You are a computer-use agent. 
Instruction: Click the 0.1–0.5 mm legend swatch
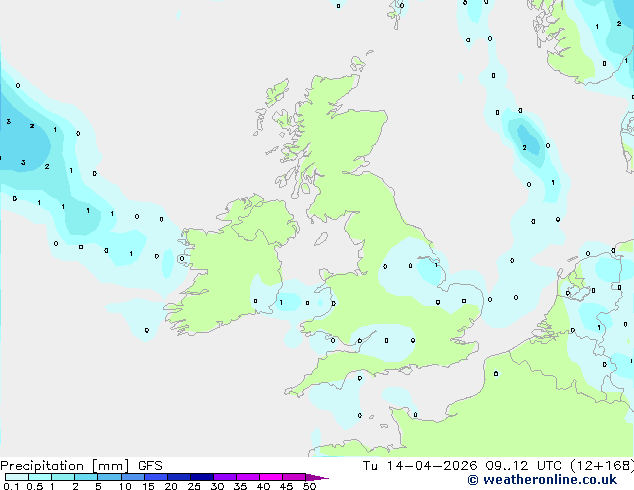click(x=17, y=477)
